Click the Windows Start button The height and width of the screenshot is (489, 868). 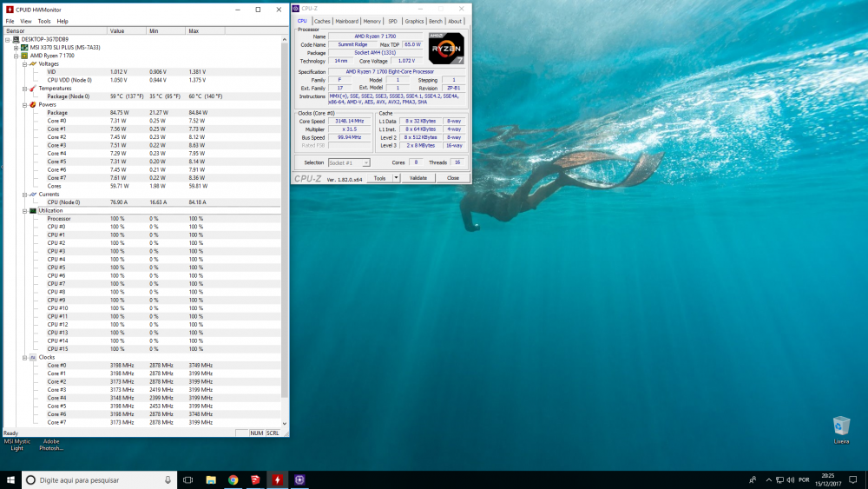coord(10,479)
